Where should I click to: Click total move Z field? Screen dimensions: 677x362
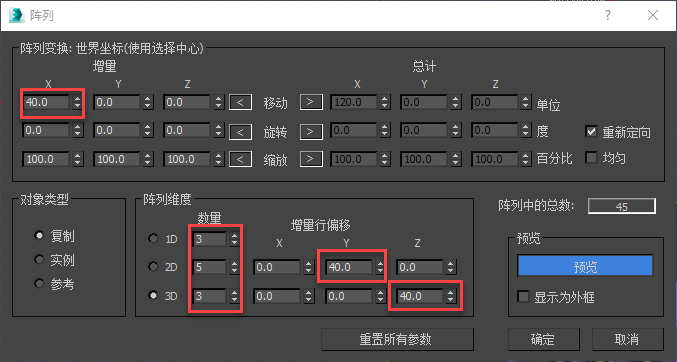[495, 102]
